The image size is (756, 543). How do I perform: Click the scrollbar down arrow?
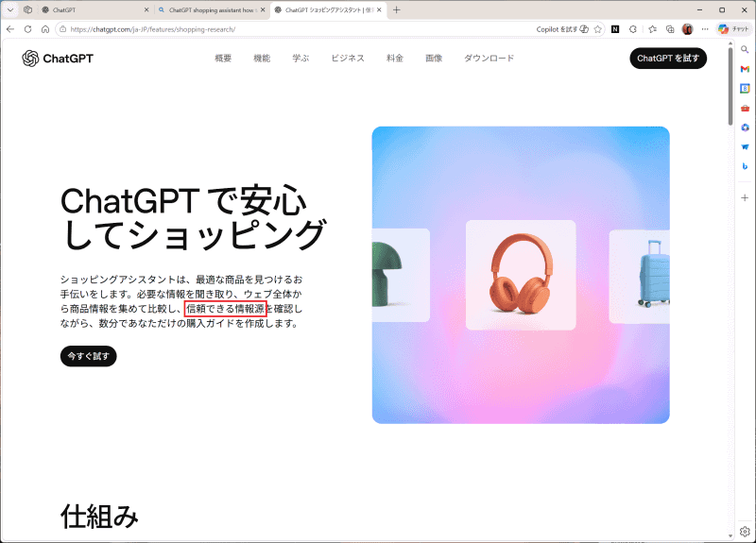coord(730,536)
